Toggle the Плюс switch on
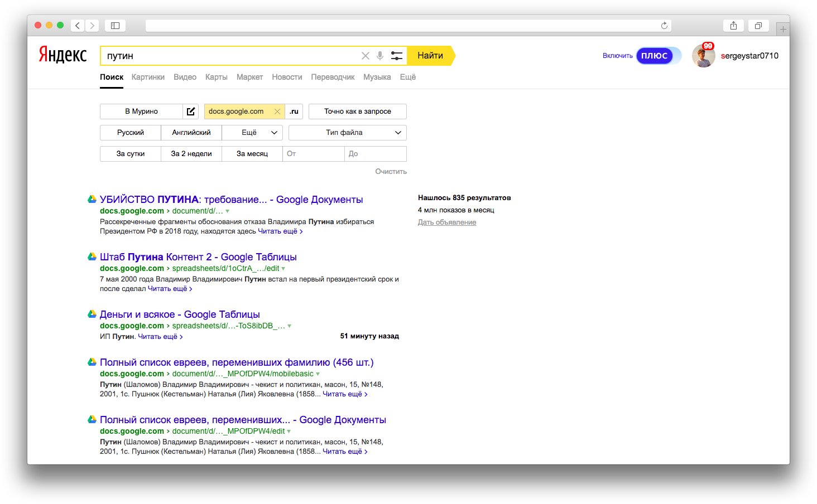 (659, 56)
